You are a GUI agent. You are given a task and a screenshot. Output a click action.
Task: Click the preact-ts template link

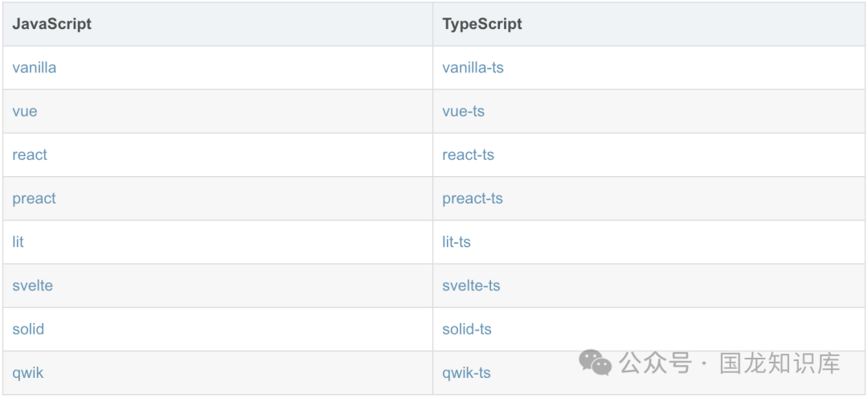click(472, 198)
